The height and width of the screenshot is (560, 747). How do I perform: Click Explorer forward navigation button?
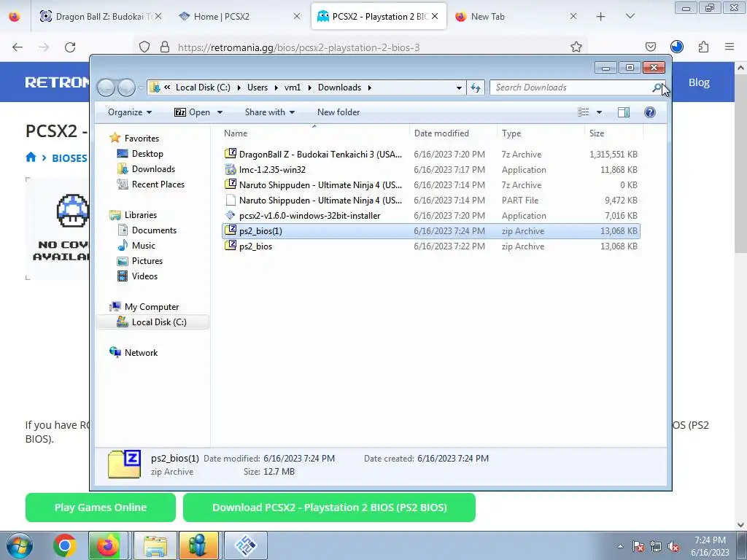tap(126, 87)
